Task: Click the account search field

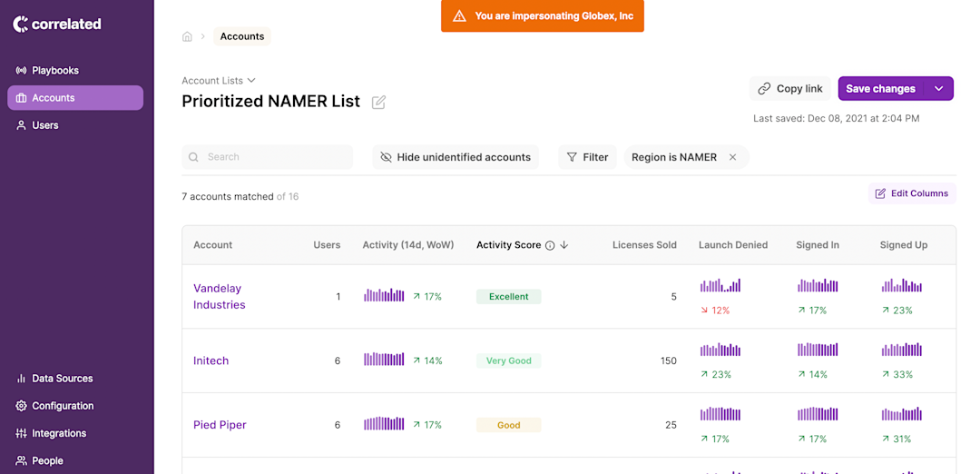Action: click(268, 157)
